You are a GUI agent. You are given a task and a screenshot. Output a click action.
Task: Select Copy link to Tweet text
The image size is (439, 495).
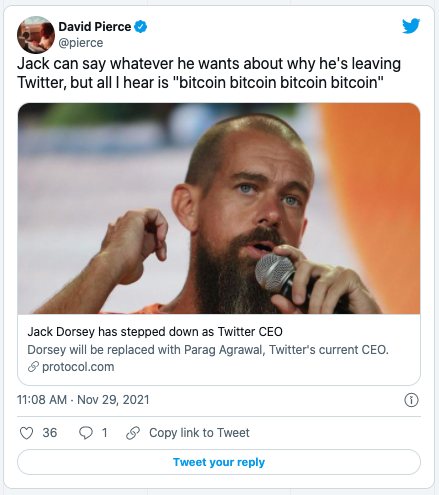[199, 433]
